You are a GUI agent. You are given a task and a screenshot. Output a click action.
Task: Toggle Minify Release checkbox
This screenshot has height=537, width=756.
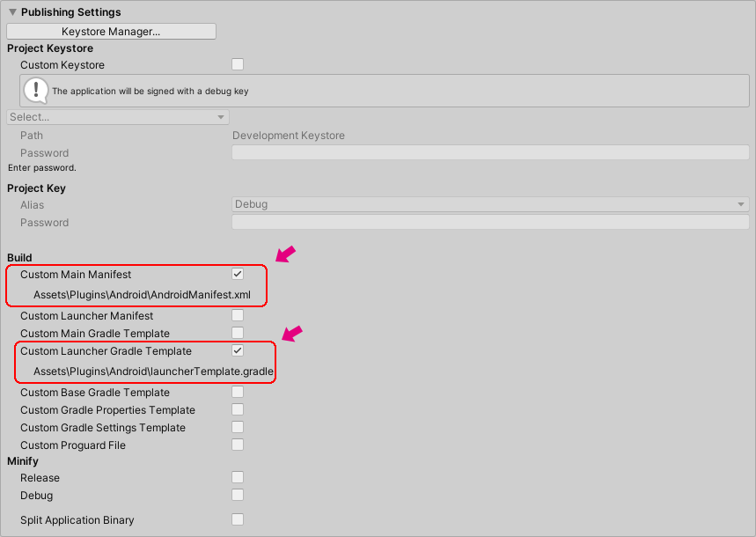(238, 477)
